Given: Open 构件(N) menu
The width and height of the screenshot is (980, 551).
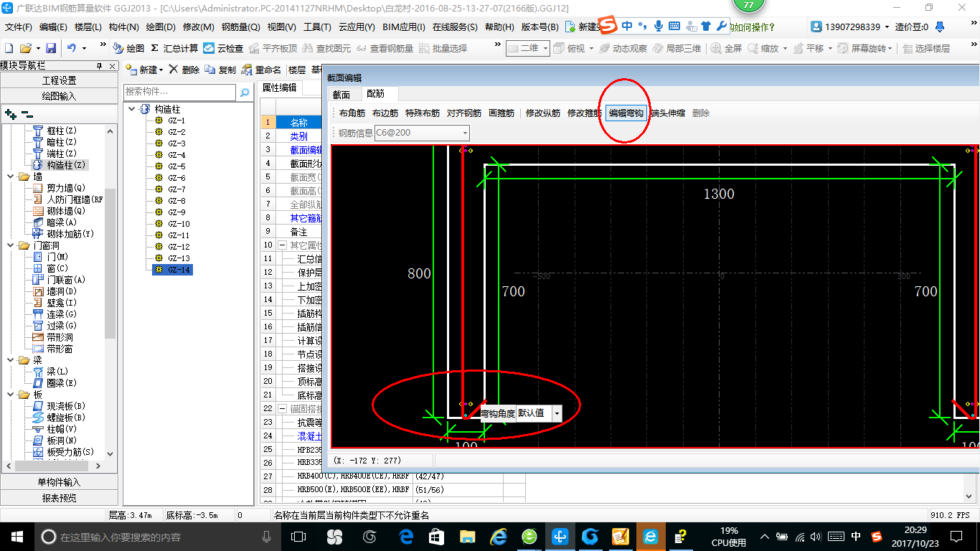Looking at the screenshot, I should coord(123,27).
